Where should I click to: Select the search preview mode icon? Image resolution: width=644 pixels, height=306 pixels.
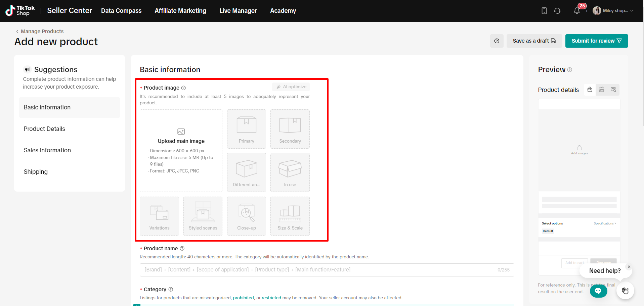[613, 90]
